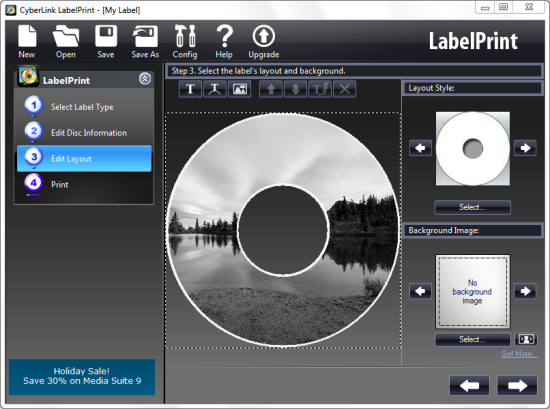Click the disc label preview canvas
Screen dimensions: 550x409
click(x=283, y=230)
